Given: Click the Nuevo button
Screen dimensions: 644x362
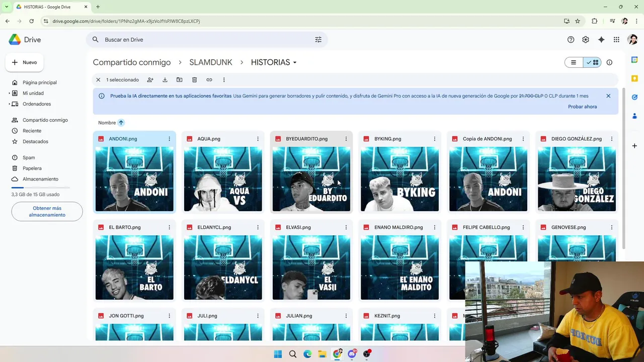Looking at the screenshot, I should (x=24, y=62).
